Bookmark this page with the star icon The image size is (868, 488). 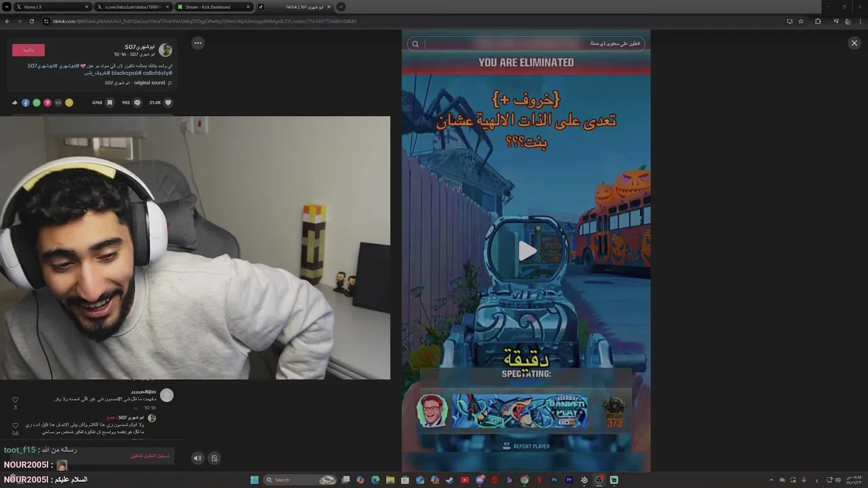pyautogui.click(x=801, y=21)
